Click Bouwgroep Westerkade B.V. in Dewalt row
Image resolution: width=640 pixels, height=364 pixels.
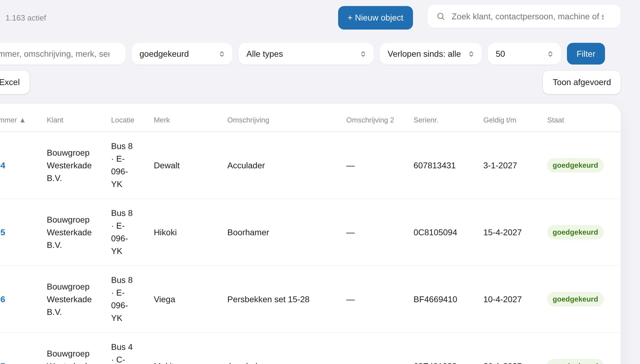[x=69, y=165]
